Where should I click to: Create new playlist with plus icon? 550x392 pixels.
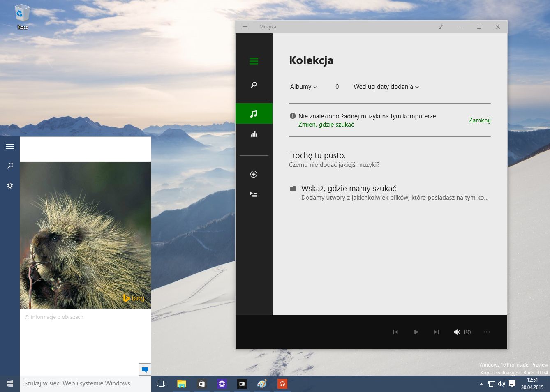254,174
